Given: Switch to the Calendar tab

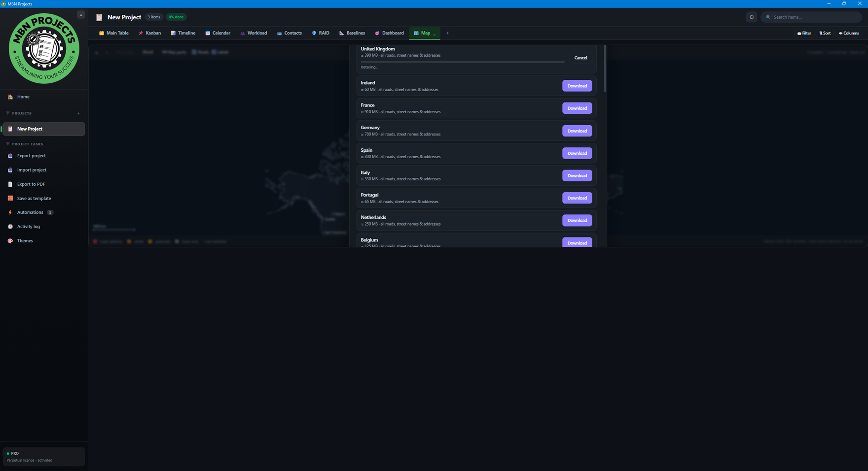Looking at the screenshot, I should coord(218,33).
